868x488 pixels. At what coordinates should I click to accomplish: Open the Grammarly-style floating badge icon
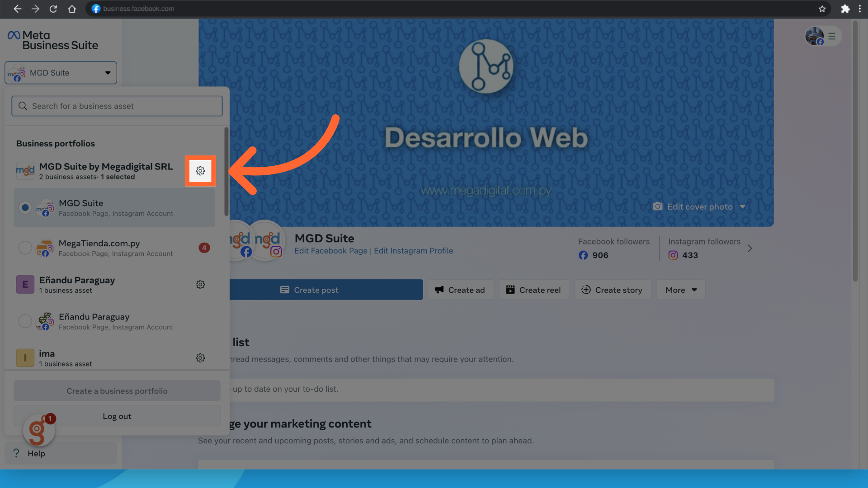(x=39, y=430)
